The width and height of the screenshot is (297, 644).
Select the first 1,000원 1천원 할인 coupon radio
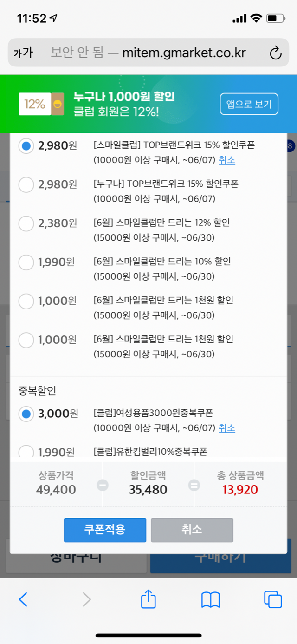[x=26, y=301]
